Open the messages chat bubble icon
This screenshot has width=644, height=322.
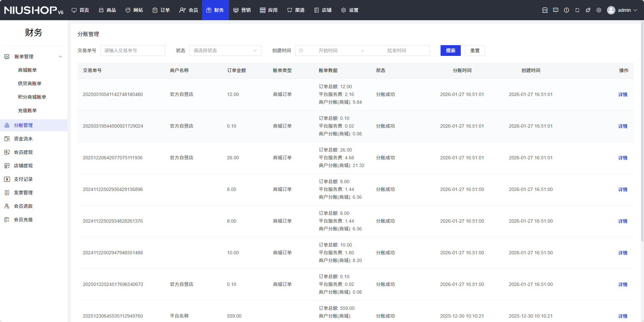point(555,10)
